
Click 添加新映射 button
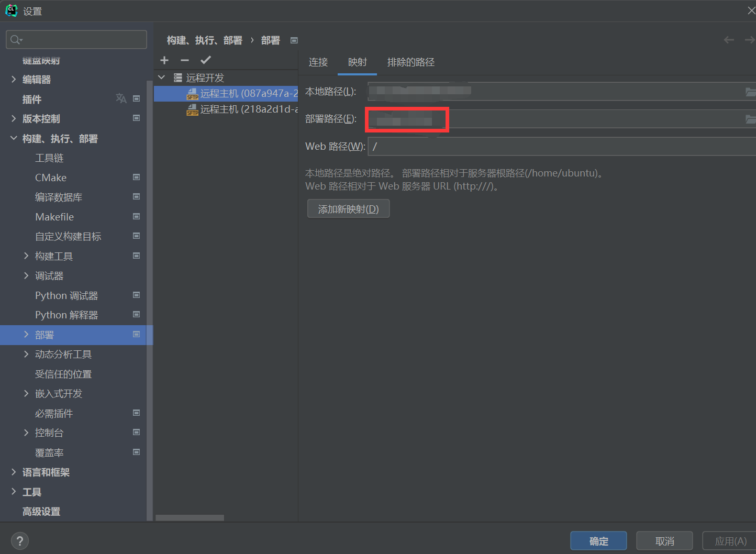348,209
